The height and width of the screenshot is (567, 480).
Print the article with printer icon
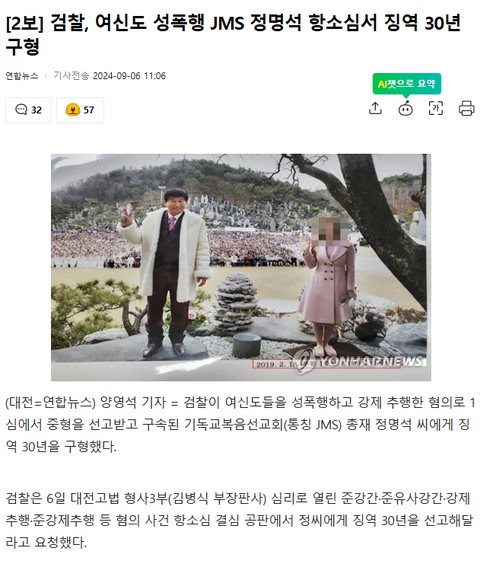(x=467, y=108)
